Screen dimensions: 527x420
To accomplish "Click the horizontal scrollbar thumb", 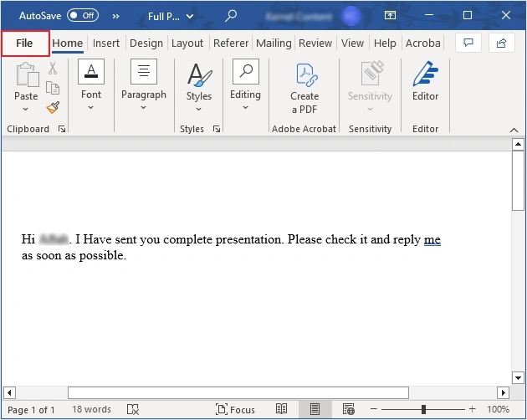I will (238, 392).
